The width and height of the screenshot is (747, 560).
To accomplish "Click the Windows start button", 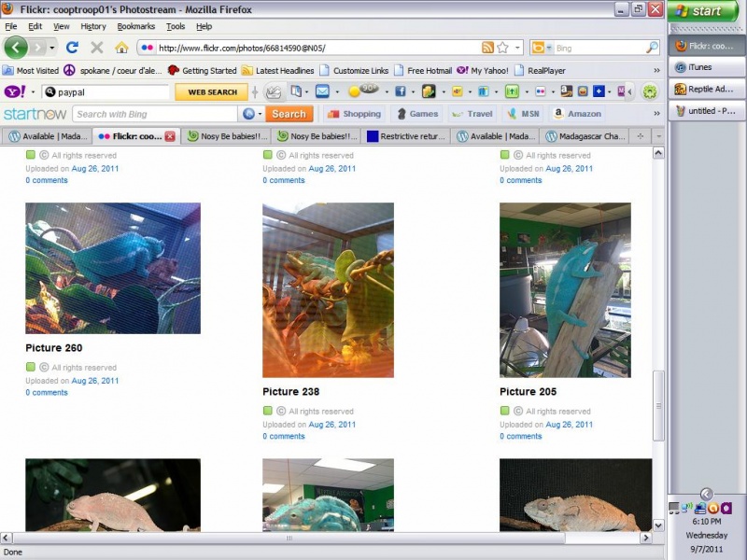I will (x=703, y=10).
